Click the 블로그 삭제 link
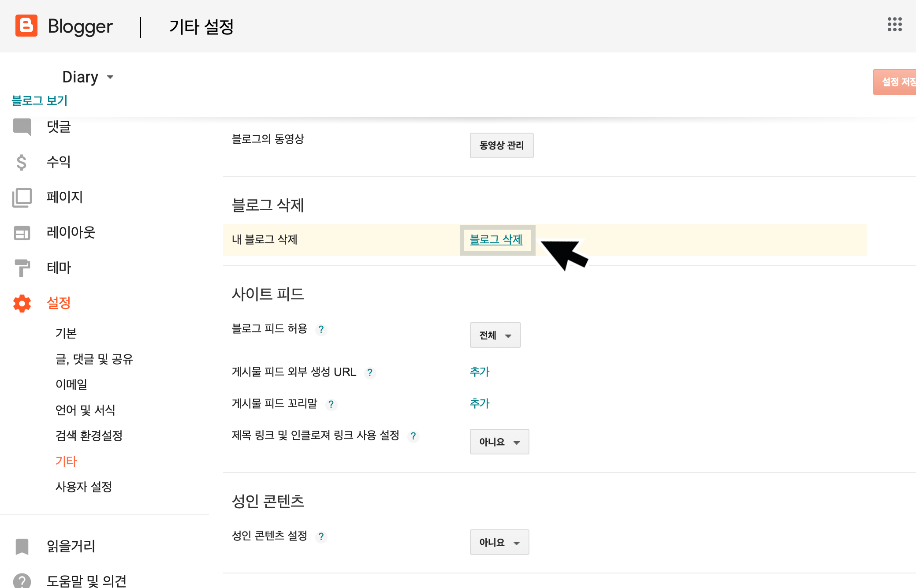Image resolution: width=916 pixels, height=588 pixels. point(496,240)
